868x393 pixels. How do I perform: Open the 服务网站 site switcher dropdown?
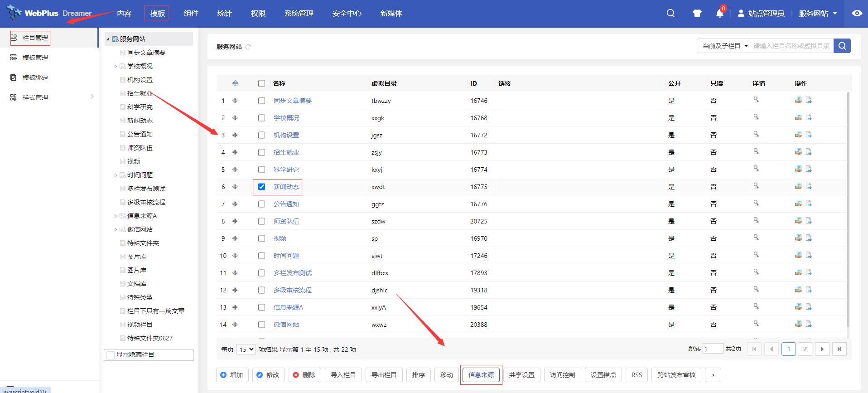818,13
